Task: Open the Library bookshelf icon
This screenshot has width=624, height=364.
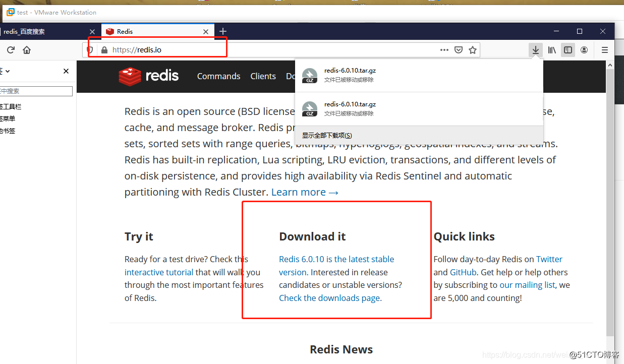Action: pyautogui.click(x=552, y=50)
